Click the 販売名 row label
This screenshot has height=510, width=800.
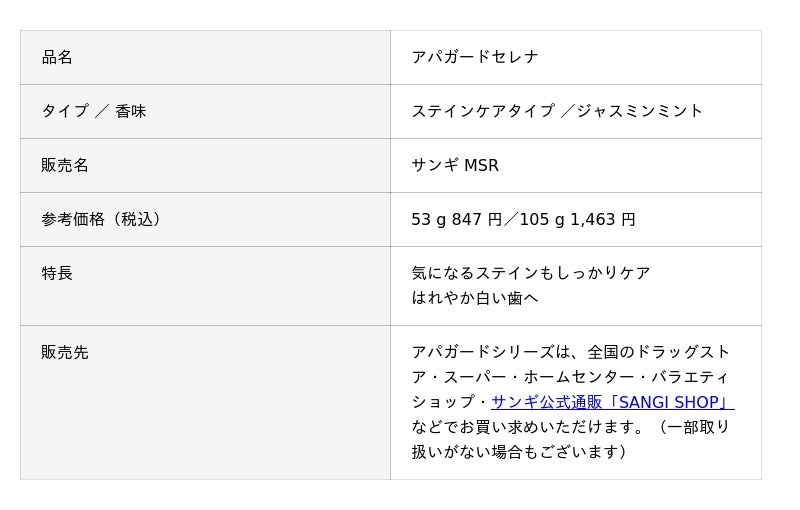click(65, 165)
